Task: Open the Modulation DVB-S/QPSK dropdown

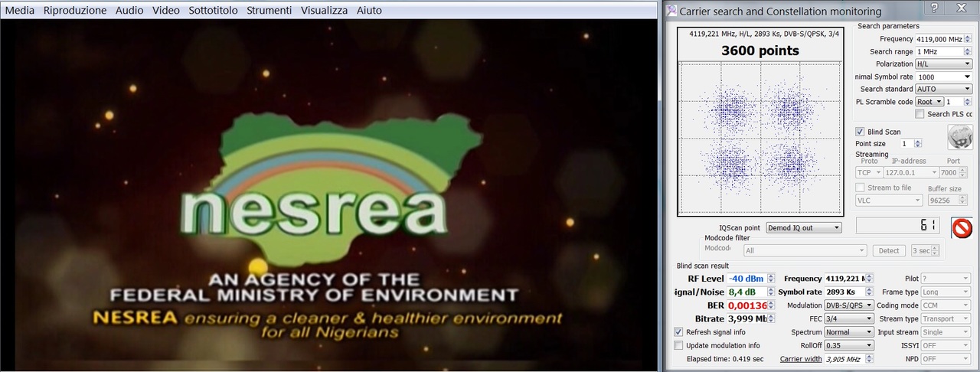Action: pos(848,305)
